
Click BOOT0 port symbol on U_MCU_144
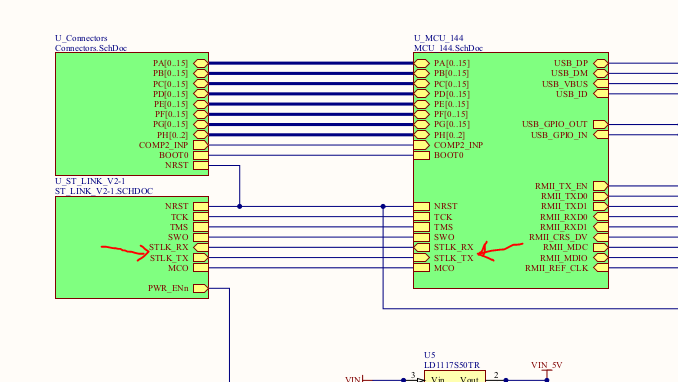coord(422,155)
